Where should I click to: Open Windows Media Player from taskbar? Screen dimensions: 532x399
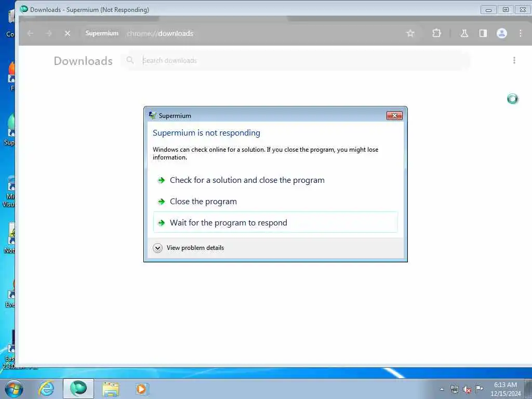click(141, 389)
